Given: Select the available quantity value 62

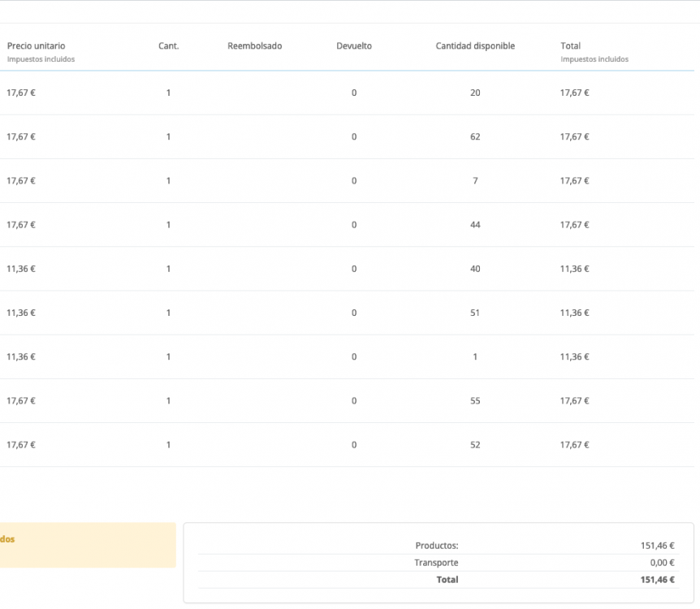Looking at the screenshot, I should coord(475,136).
